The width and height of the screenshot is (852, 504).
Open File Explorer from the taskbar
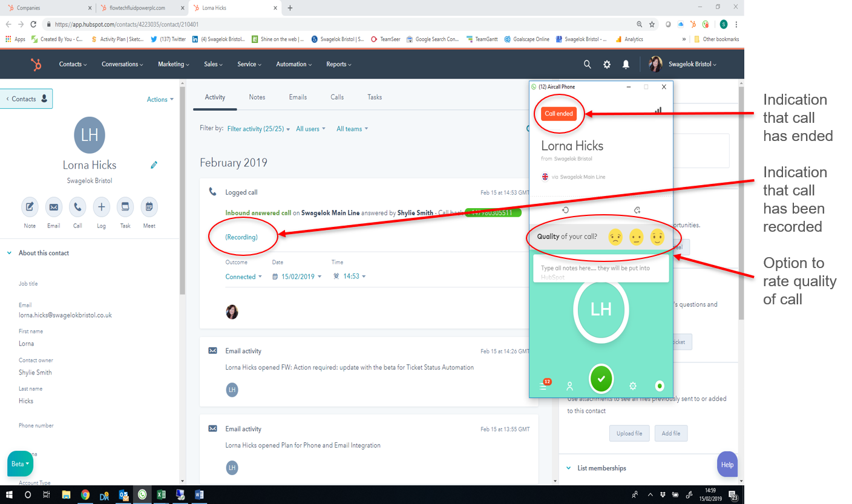[x=66, y=495]
